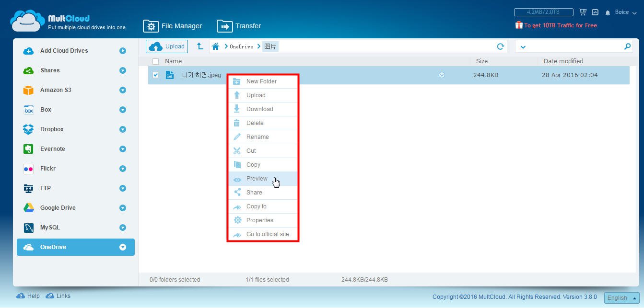Choose Share from context menu

point(263,193)
